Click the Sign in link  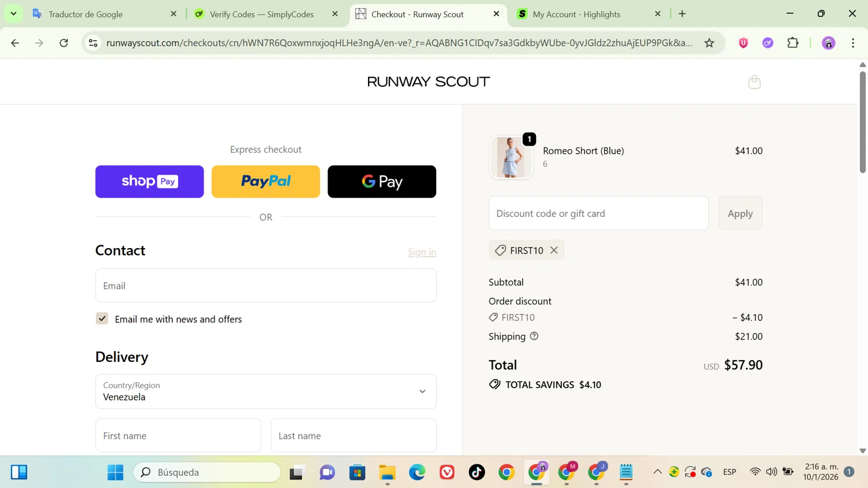tap(422, 252)
